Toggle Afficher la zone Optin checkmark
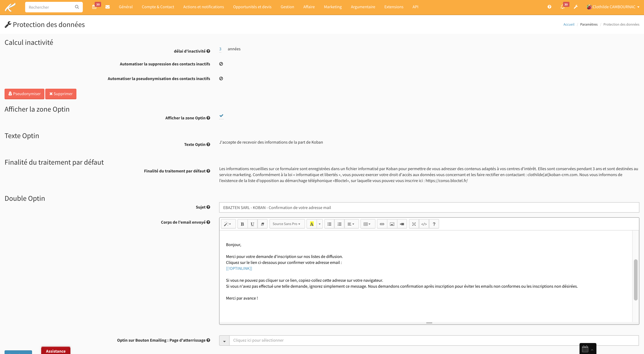644x354 pixels. (x=221, y=116)
